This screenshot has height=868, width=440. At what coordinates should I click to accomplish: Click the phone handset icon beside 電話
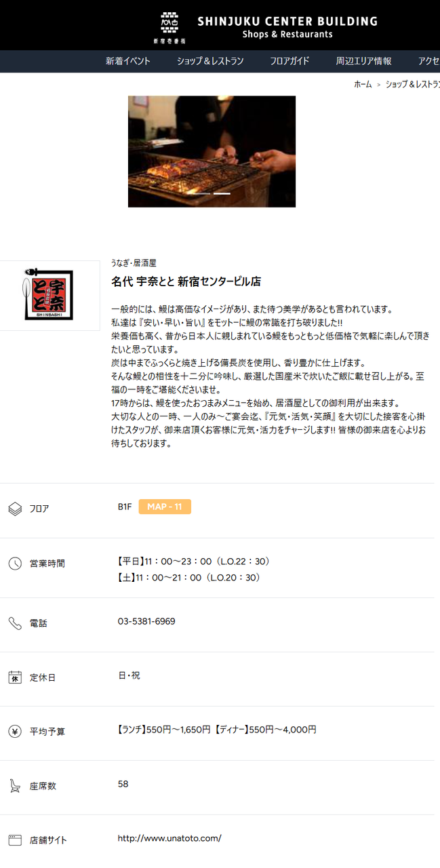pyautogui.click(x=15, y=623)
